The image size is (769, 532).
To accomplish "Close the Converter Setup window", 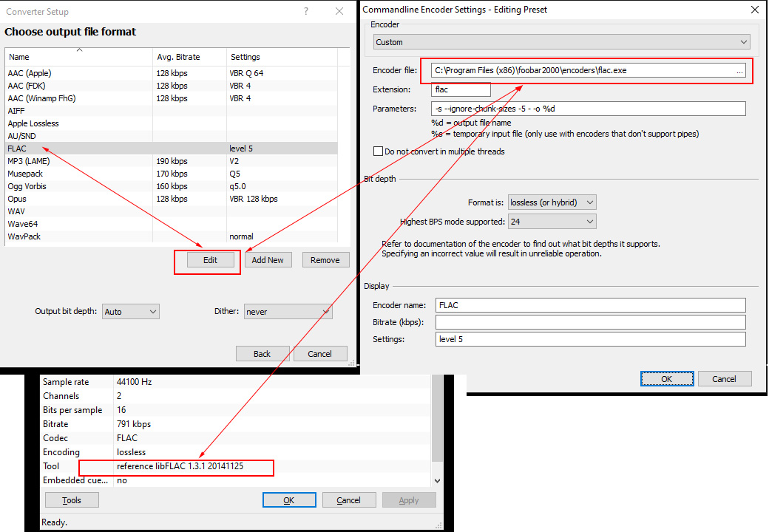I will point(339,11).
